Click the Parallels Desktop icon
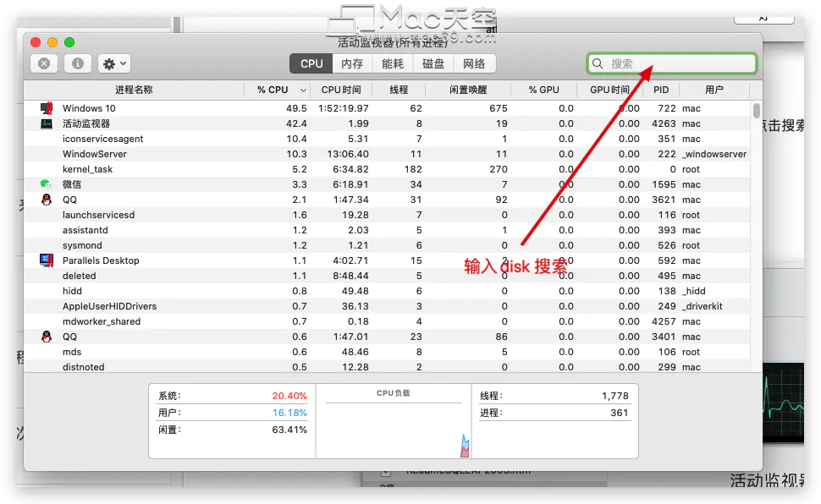821x504 pixels. (x=47, y=260)
